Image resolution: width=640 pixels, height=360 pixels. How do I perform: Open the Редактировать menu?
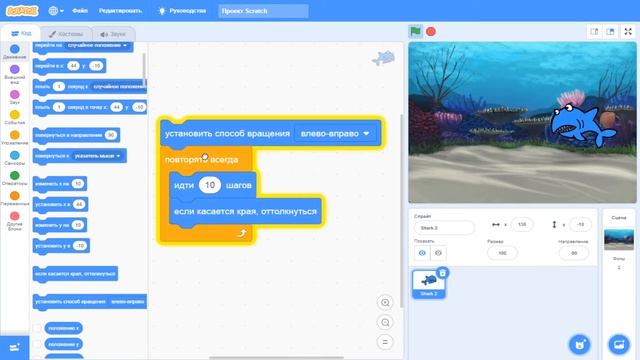coord(120,11)
